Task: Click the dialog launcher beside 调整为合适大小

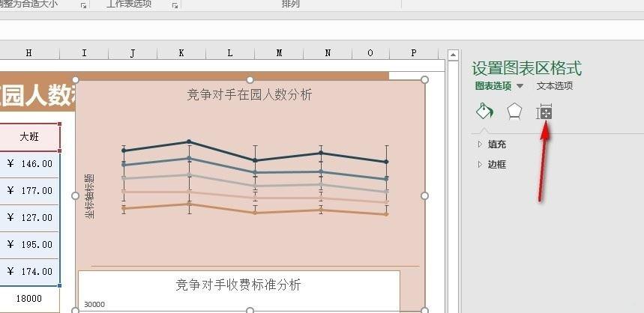Action: 83,5
